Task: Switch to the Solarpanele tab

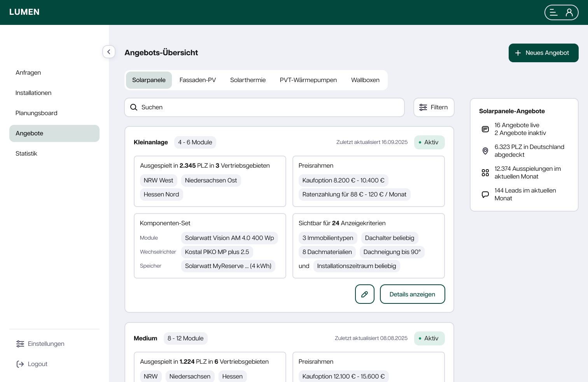Action: coord(149,80)
